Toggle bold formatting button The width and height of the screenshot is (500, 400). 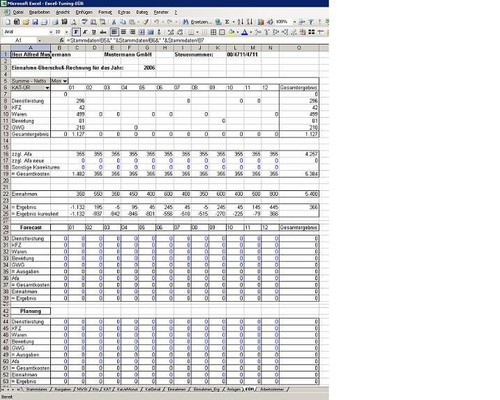click(76, 32)
